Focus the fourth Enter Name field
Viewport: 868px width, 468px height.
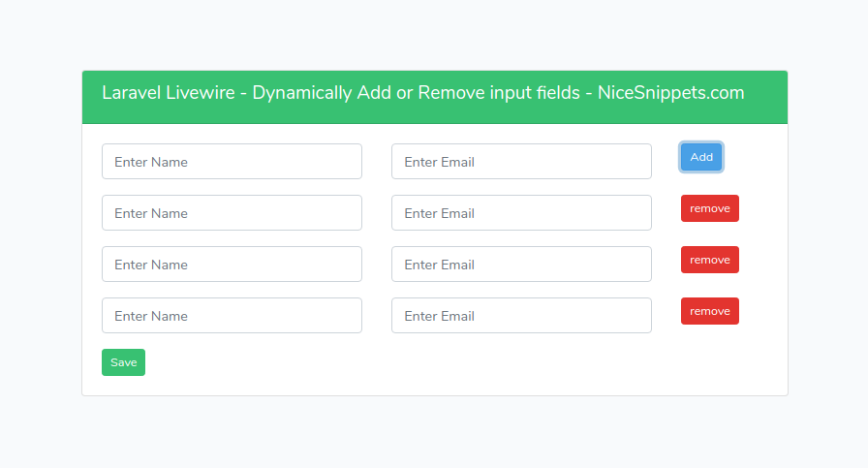[232, 316]
